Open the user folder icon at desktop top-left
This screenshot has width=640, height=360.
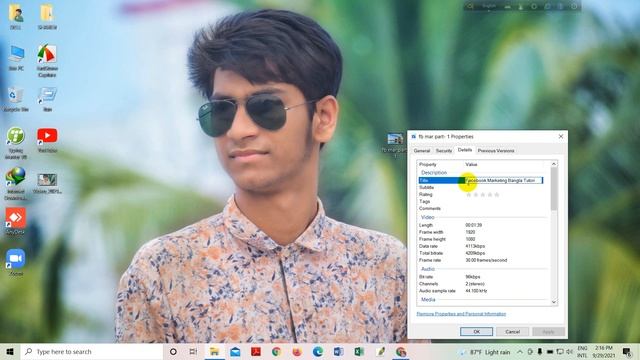(16, 16)
